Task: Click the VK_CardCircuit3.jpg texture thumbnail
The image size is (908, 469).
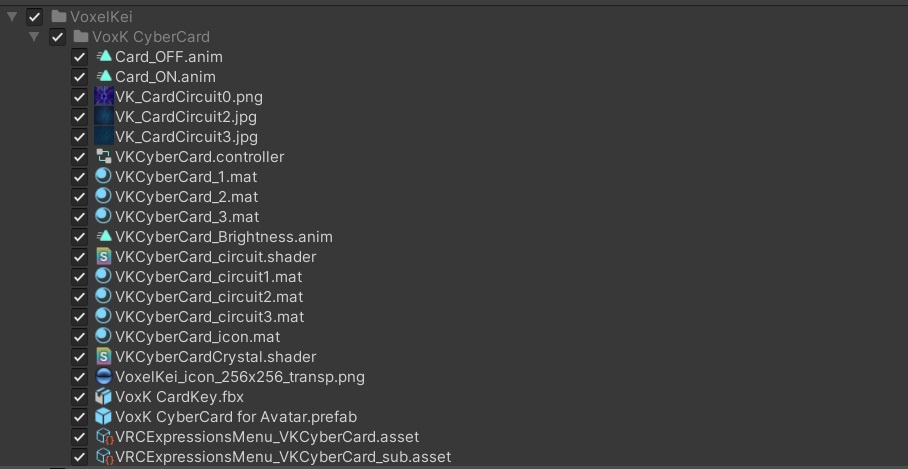Action: [x=104, y=137]
